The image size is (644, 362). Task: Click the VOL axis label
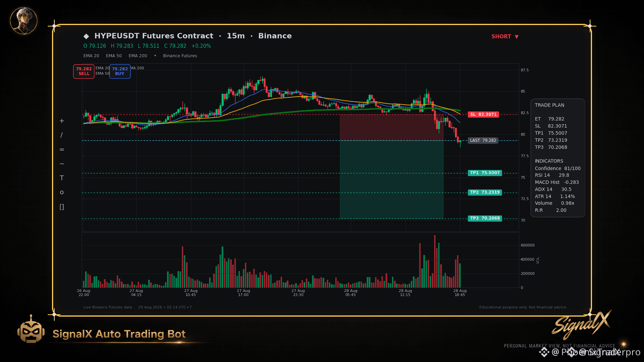click(x=538, y=260)
